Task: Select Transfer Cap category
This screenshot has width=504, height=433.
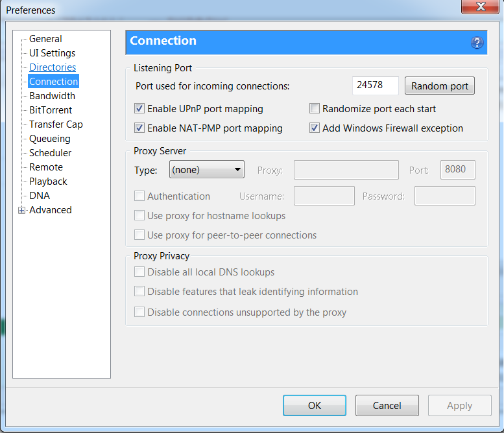Action: 56,124
